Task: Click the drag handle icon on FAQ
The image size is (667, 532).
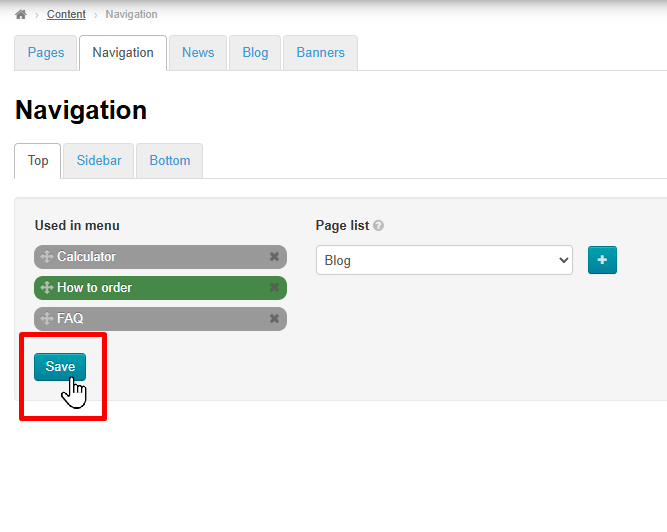Action: coord(46,319)
